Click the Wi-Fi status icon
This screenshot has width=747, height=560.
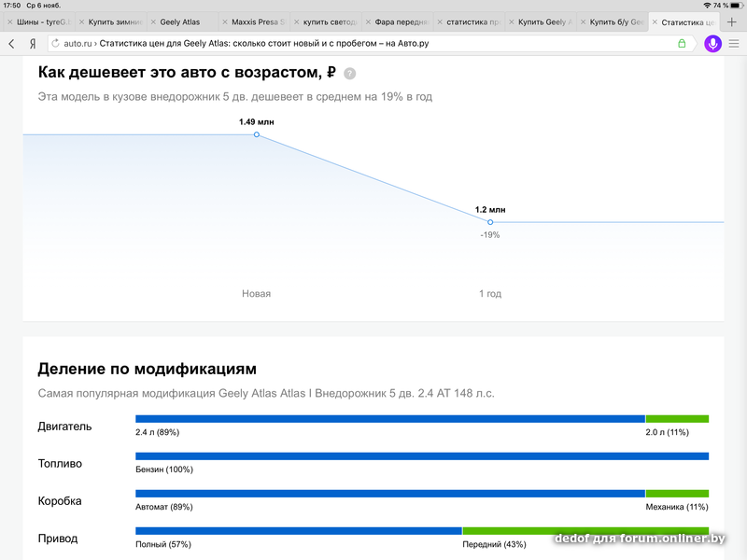click(707, 6)
